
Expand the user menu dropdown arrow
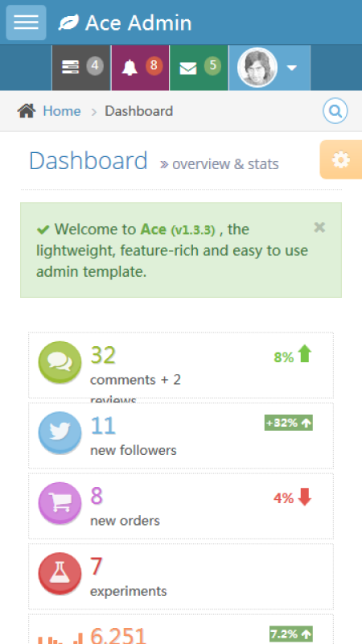click(292, 68)
